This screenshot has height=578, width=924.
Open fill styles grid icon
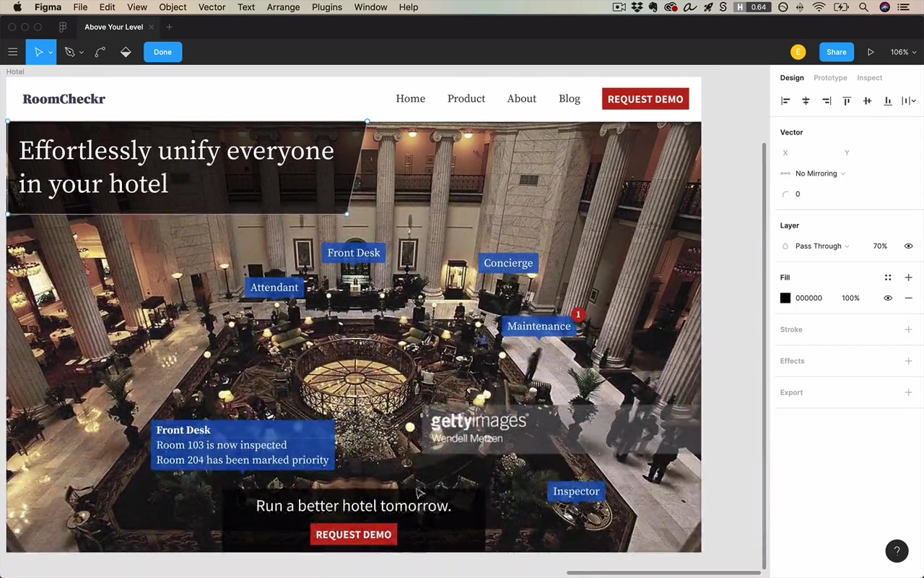888,277
